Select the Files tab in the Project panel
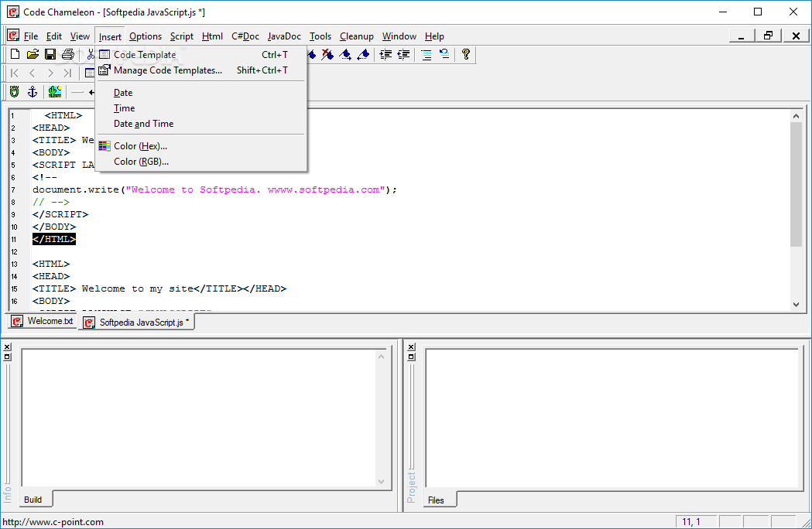812x529 pixels. [x=438, y=500]
